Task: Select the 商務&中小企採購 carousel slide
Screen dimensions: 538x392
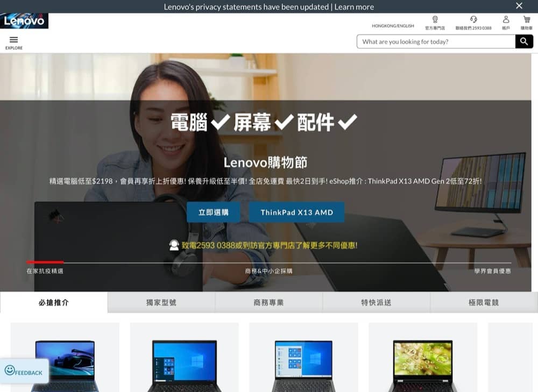Action: (x=268, y=271)
